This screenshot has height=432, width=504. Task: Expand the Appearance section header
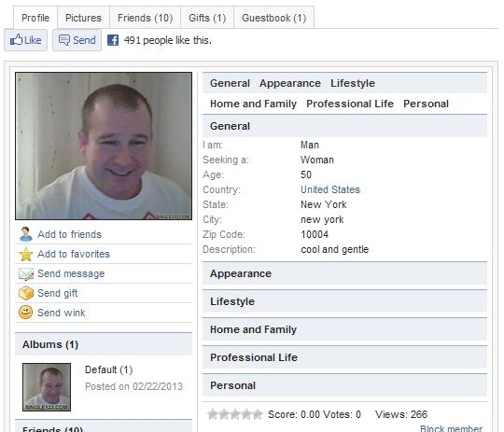(x=344, y=273)
